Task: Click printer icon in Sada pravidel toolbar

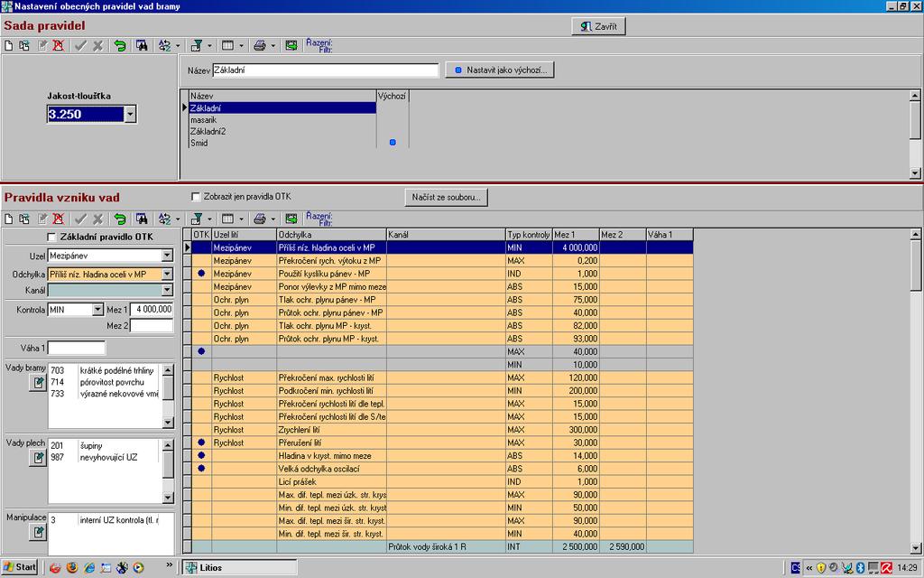Action: (x=259, y=45)
